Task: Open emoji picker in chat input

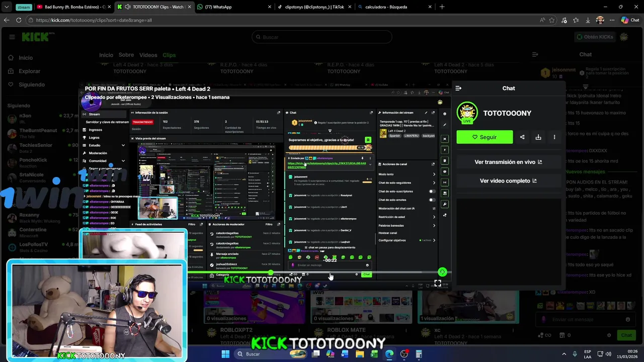Action: [628, 319]
